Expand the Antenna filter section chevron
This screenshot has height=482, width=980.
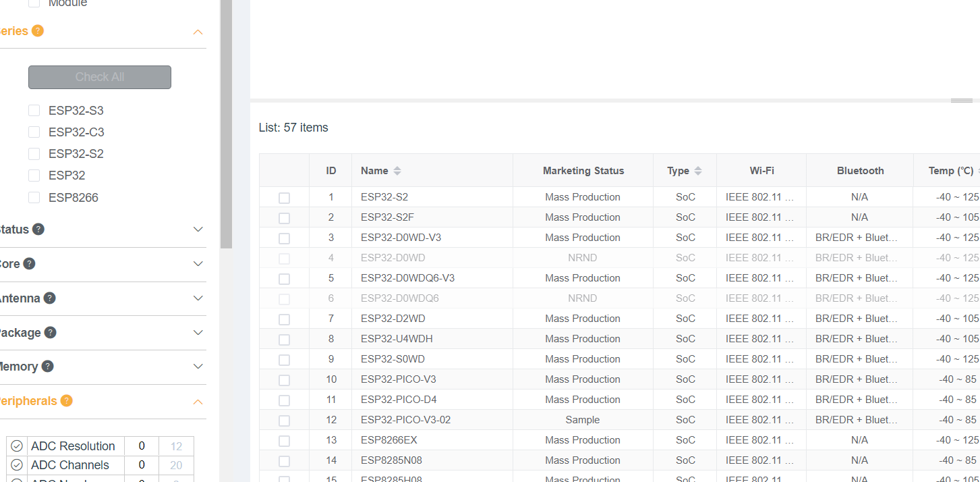pyautogui.click(x=198, y=298)
